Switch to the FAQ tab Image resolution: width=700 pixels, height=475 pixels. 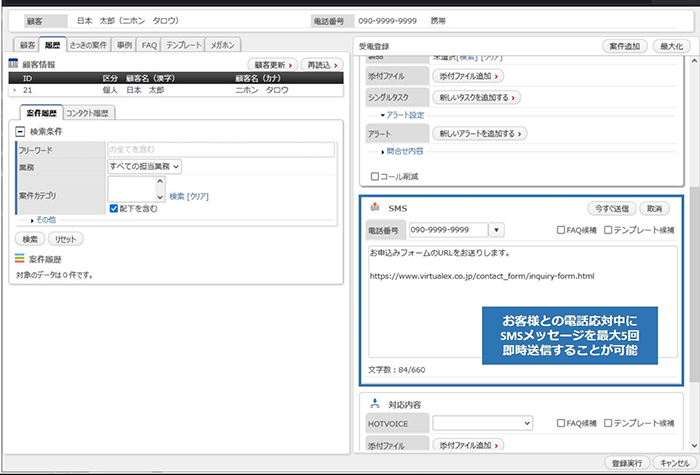point(149,45)
